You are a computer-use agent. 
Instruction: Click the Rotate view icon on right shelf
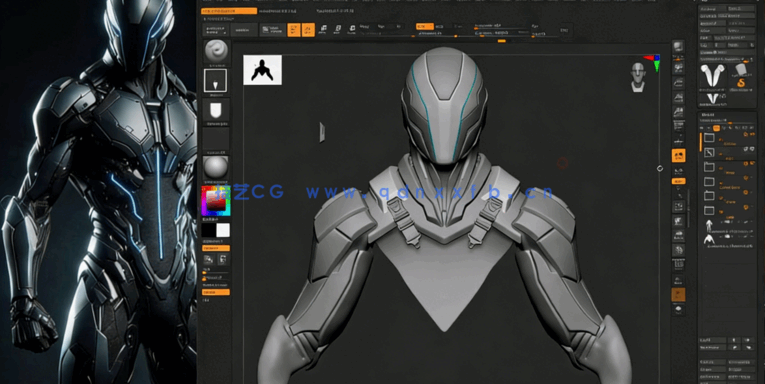(678, 250)
